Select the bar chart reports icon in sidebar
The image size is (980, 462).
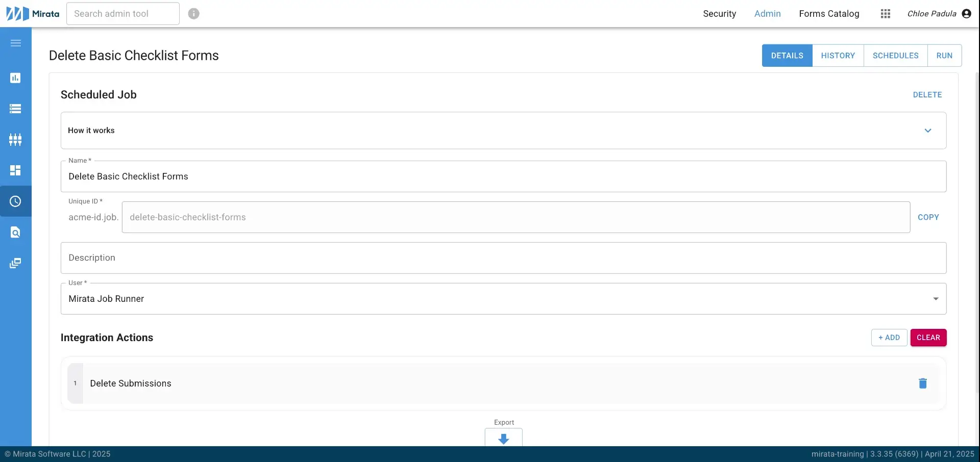click(x=16, y=78)
